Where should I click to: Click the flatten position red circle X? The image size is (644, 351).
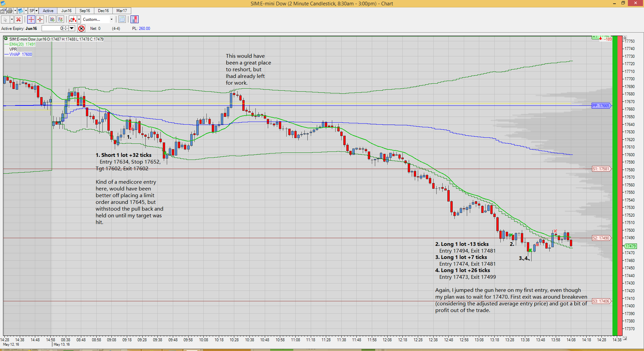tap(81, 29)
